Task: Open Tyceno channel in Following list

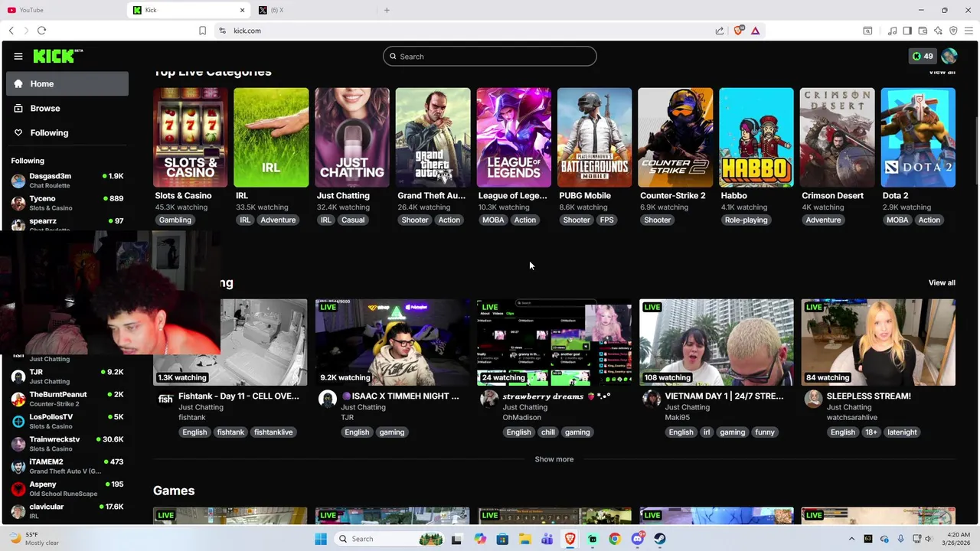Action: pyautogui.click(x=67, y=203)
